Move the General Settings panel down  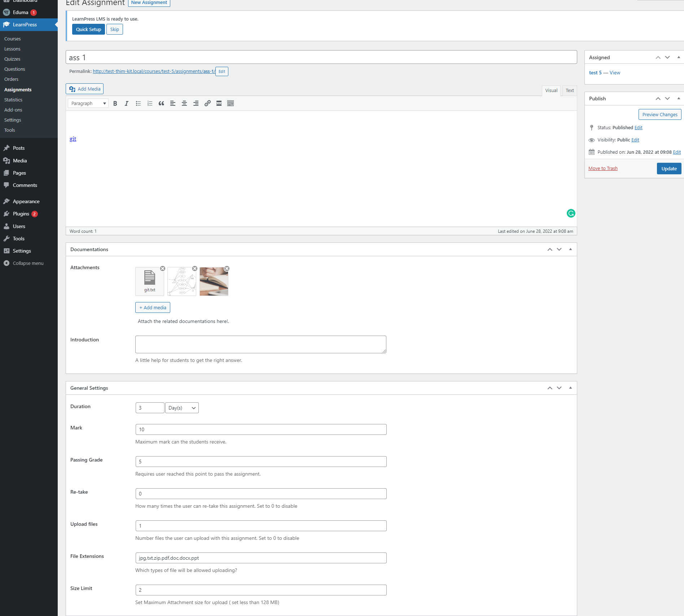(x=559, y=388)
